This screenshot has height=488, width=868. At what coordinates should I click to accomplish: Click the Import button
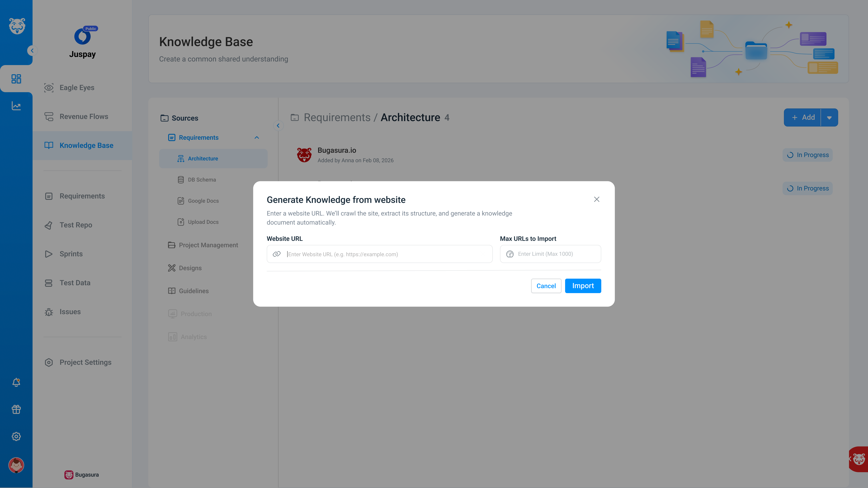(x=583, y=286)
